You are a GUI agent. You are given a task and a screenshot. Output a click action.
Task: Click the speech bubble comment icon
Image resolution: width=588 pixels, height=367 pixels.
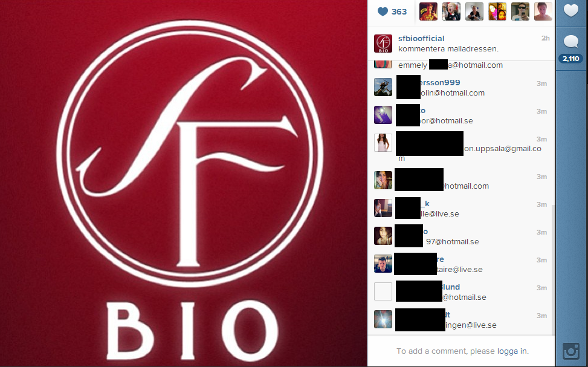[570, 41]
